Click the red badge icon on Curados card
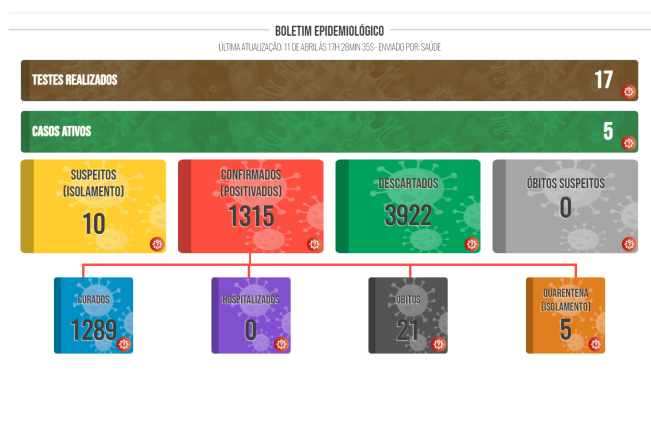Image resolution: width=651 pixels, height=447 pixels. coord(124,344)
